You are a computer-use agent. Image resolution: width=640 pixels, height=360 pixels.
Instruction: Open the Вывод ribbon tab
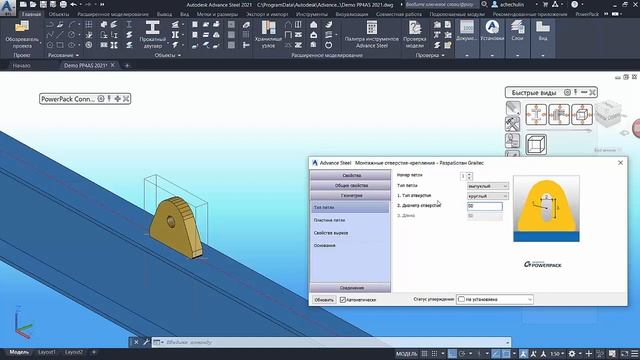tap(164, 14)
